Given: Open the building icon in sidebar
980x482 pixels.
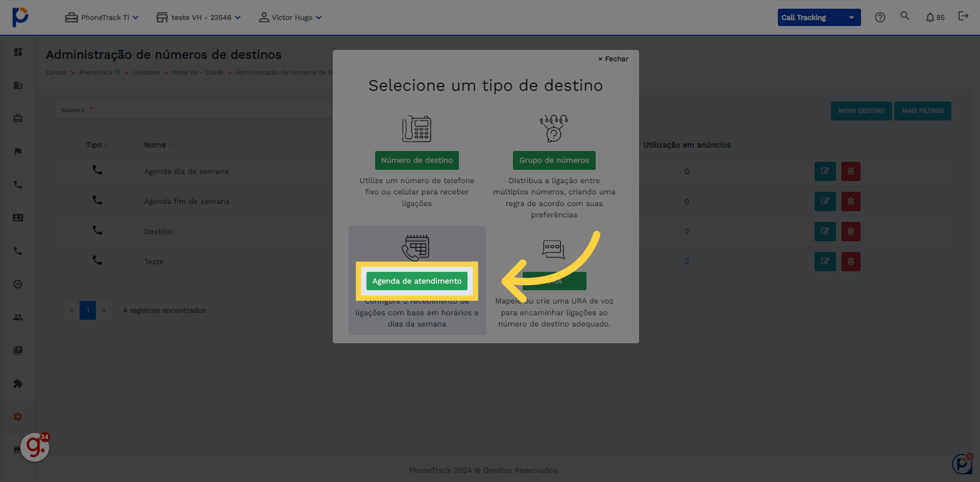Looking at the screenshot, I should pyautogui.click(x=18, y=85).
